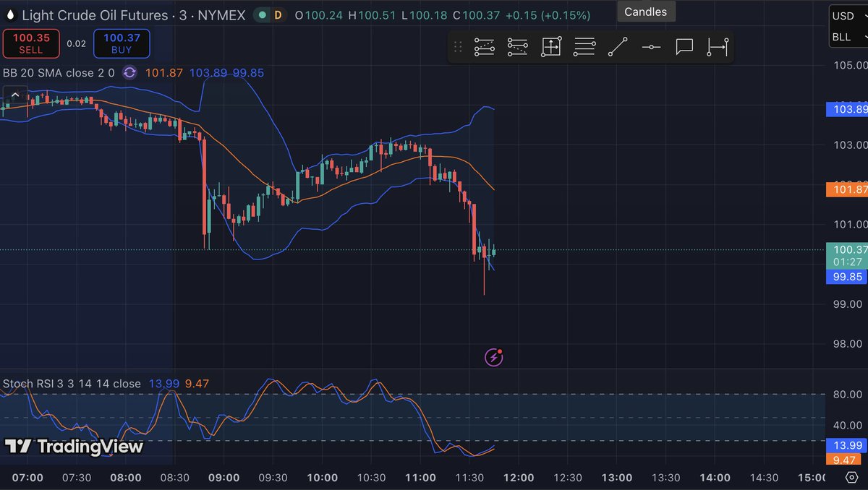Open the lightning bolt event marker

coord(494,356)
